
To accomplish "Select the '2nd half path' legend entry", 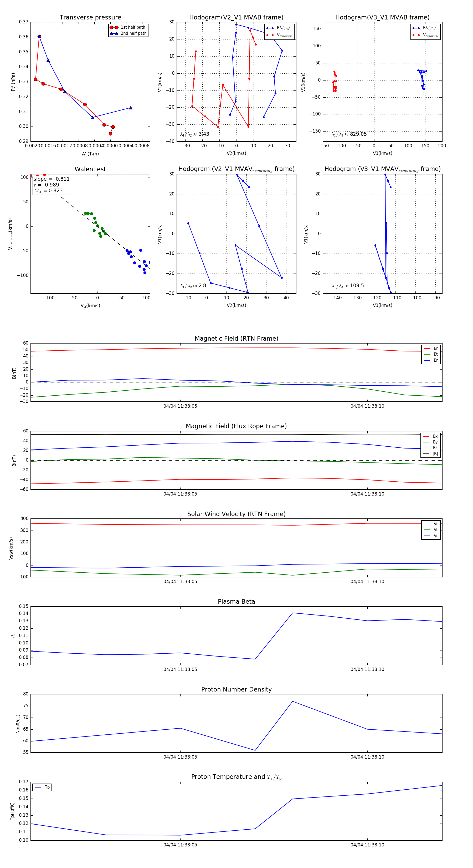I will click(128, 33).
